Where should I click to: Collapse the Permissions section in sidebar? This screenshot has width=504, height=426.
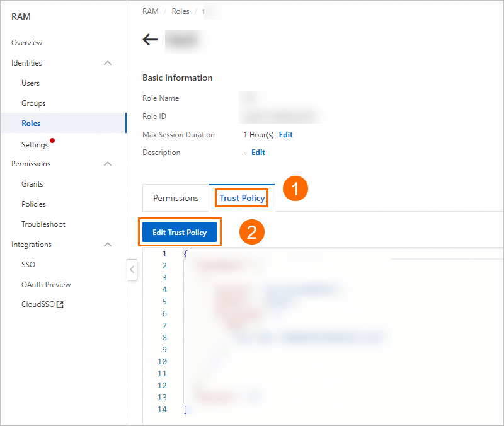[108, 164]
